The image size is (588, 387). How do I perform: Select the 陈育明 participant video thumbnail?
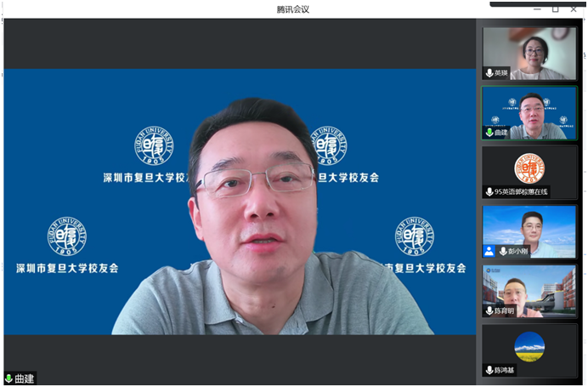529,291
